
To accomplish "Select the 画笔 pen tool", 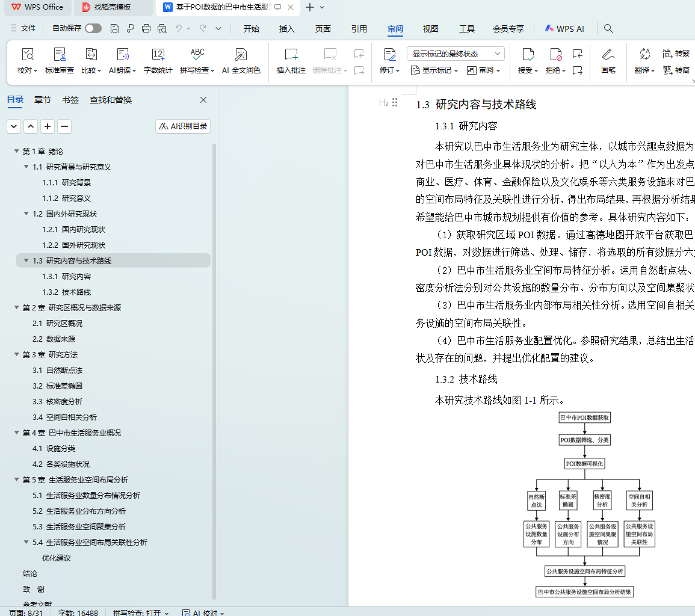I will 608,55.
